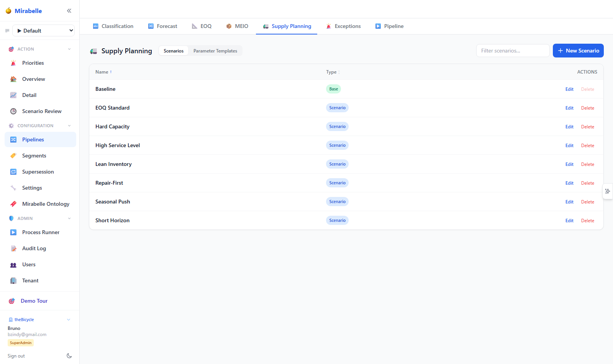This screenshot has height=364, width=613.
Task: Click the hamburger icon beside Default dropdown
Action: coord(7,31)
